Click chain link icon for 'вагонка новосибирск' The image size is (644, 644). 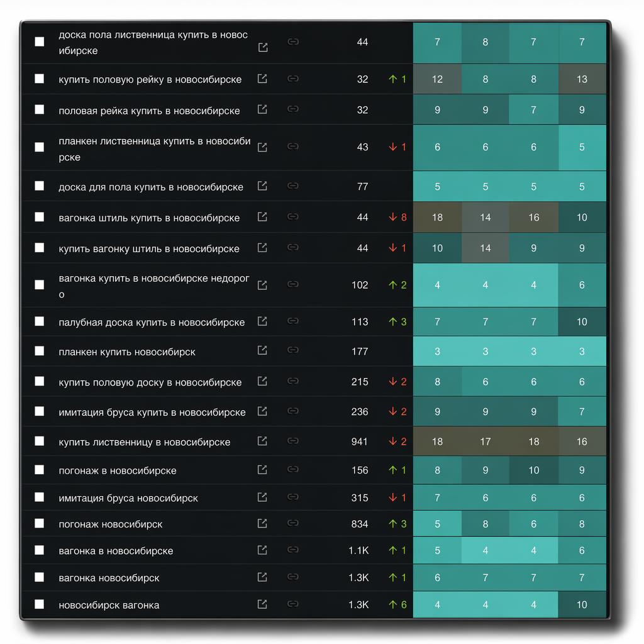pos(293,577)
